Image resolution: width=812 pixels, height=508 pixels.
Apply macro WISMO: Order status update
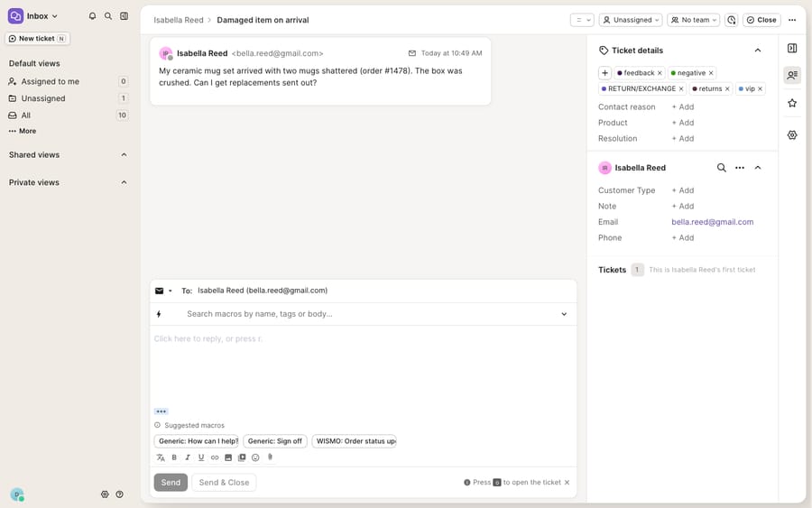pos(355,441)
